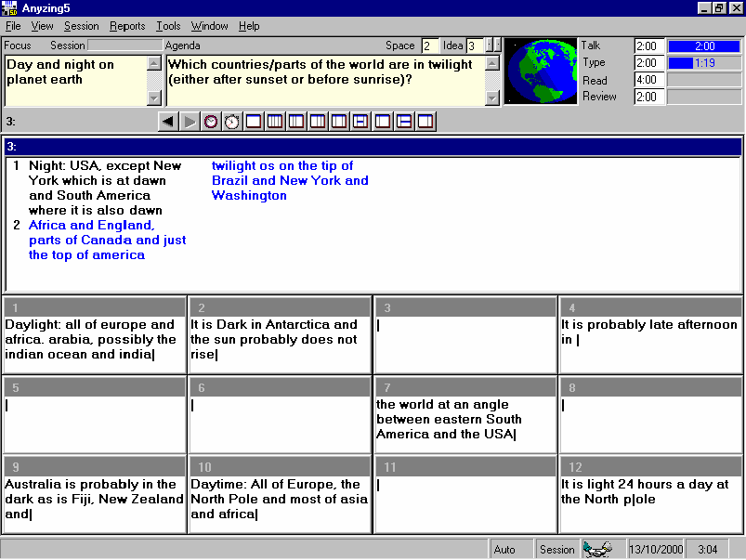
Task: Select the single blank pane layout icon
Action: [254, 122]
